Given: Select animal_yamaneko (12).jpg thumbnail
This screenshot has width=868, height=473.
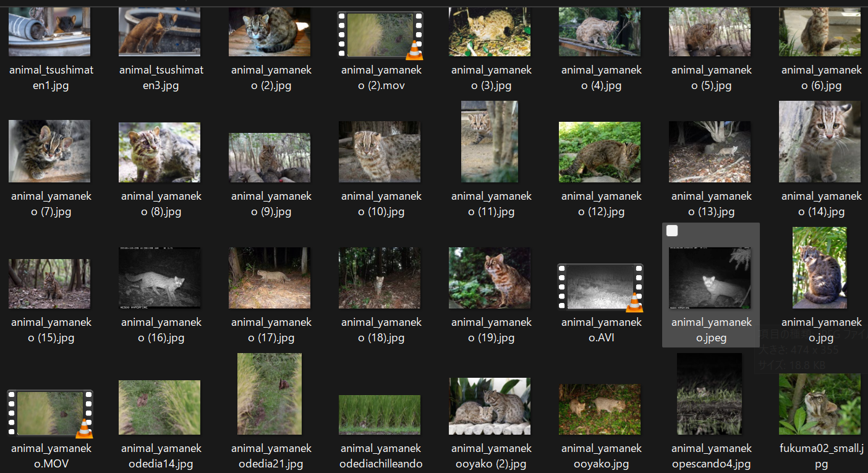Looking at the screenshot, I should pyautogui.click(x=600, y=152).
